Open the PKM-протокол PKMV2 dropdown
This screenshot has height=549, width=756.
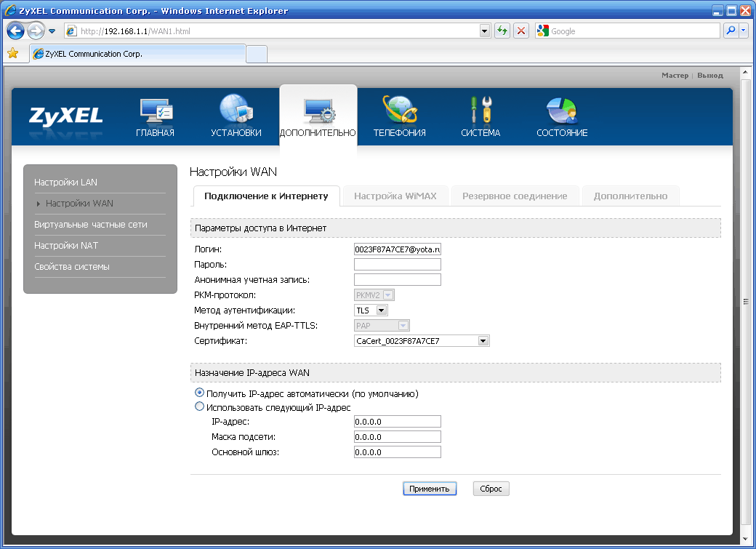pyautogui.click(x=374, y=294)
